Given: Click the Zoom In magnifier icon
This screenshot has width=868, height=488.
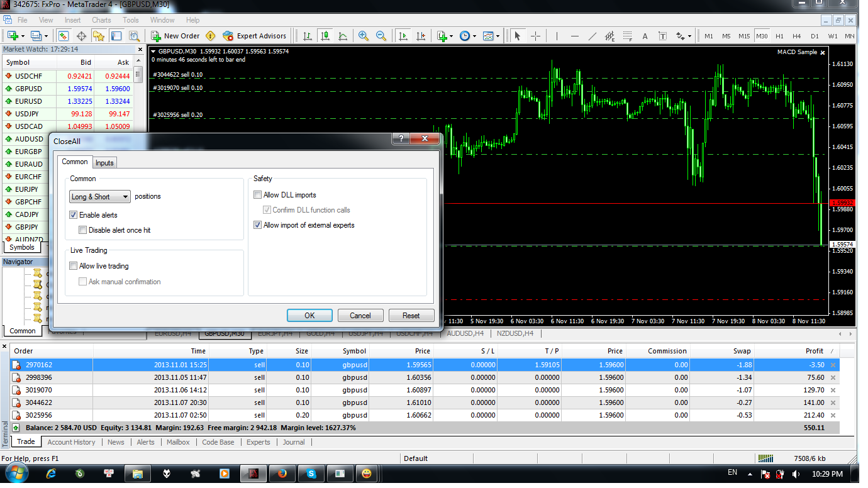Looking at the screenshot, I should point(364,36).
